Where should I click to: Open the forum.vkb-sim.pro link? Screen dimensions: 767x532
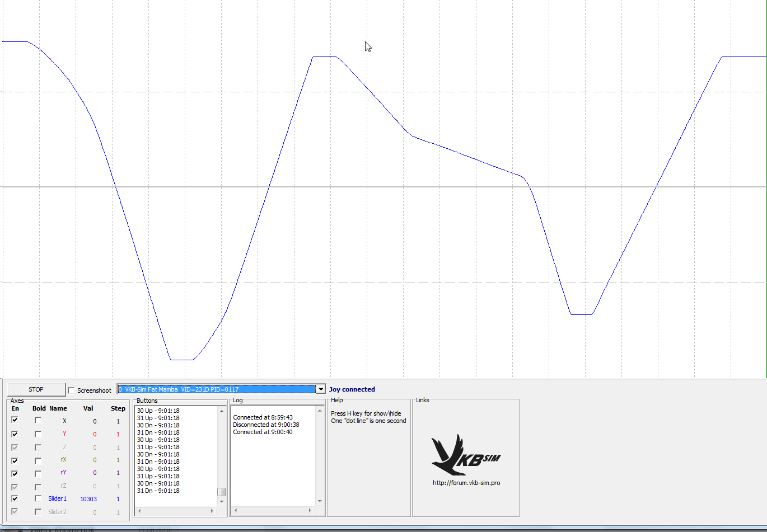(466, 483)
